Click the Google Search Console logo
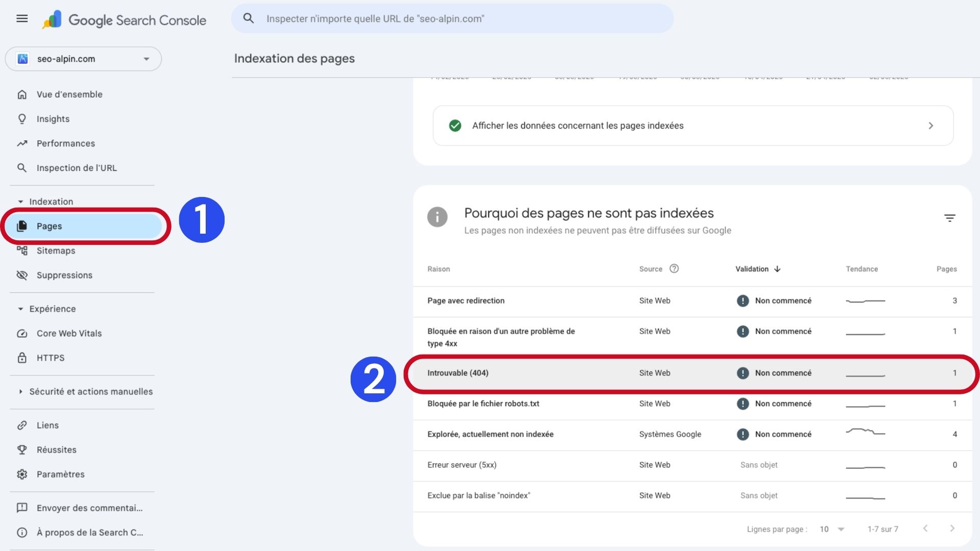The image size is (980, 551). [125, 20]
